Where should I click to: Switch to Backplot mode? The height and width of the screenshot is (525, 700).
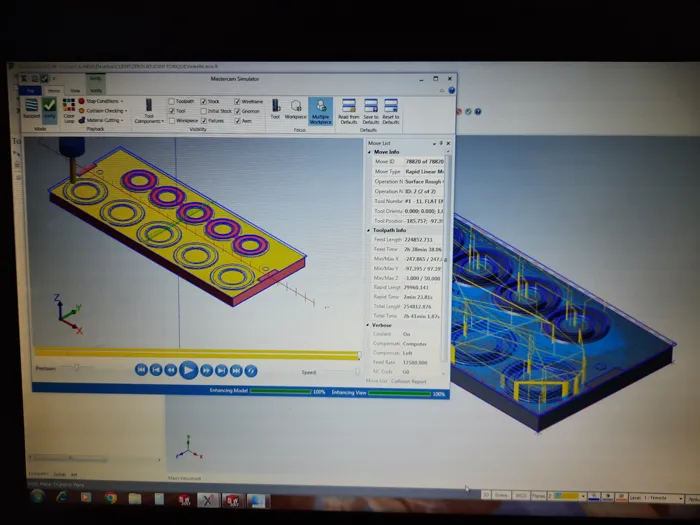point(32,109)
